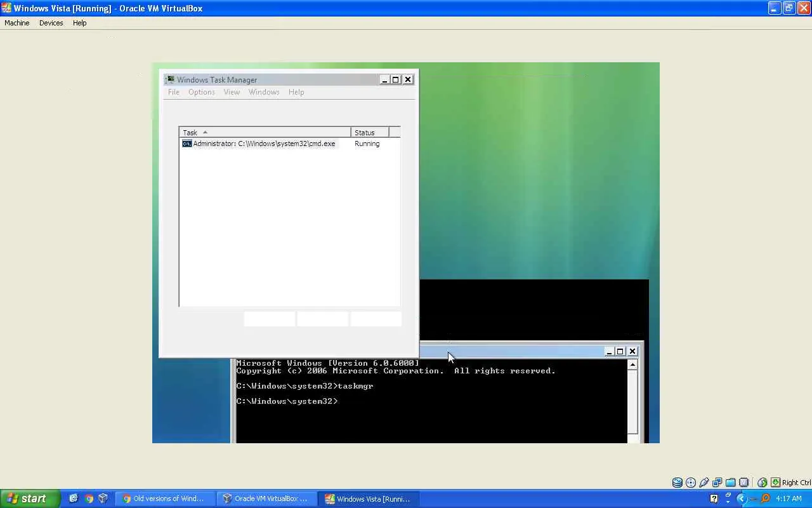Click the taskmgr command line in cmd
This screenshot has width=812, height=508.
[x=304, y=386]
